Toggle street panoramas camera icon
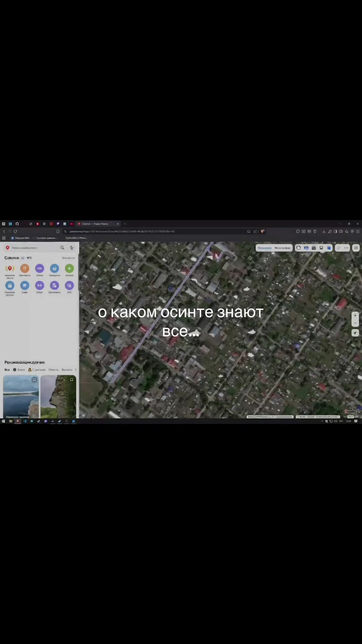 (314, 248)
